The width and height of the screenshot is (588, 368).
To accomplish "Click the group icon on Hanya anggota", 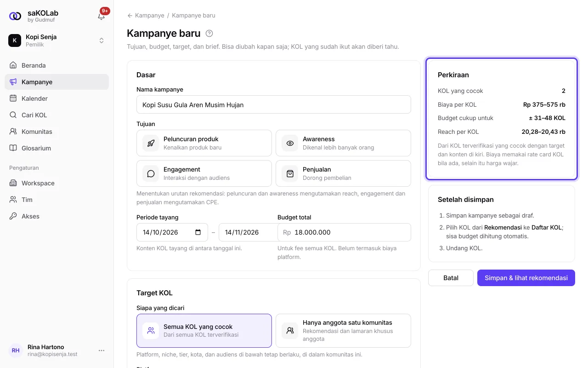I will [290, 331].
